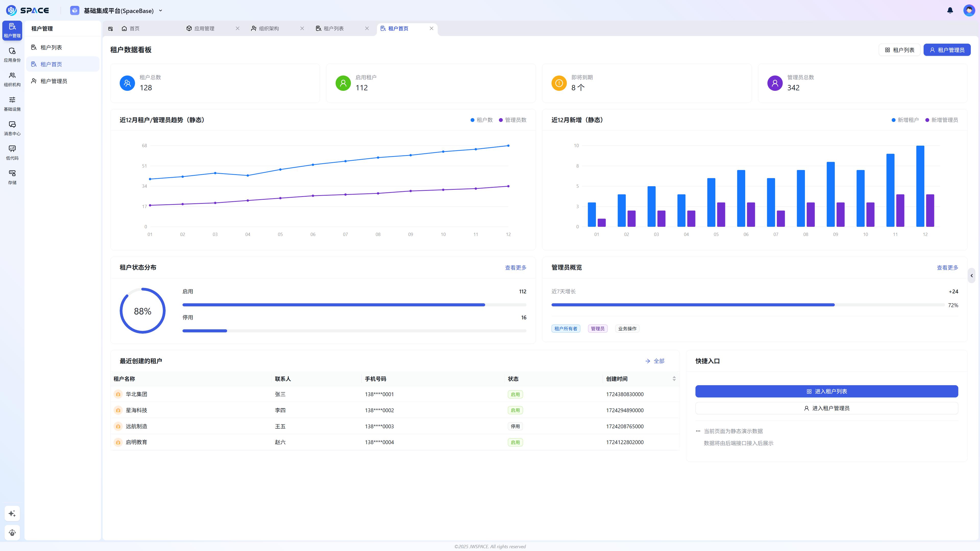Screen dimensions: 980x551
Task: Toggle 管理员数 legend in trend chart
Action: point(512,120)
